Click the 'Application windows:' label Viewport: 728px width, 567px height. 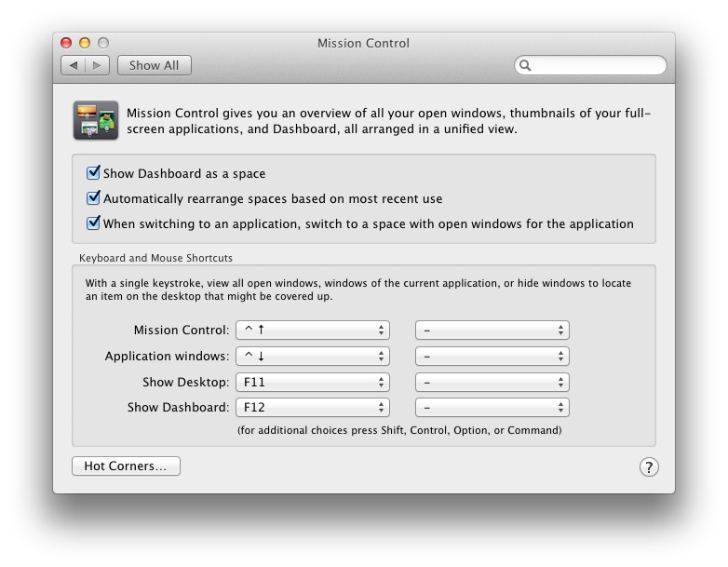point(168,357)
